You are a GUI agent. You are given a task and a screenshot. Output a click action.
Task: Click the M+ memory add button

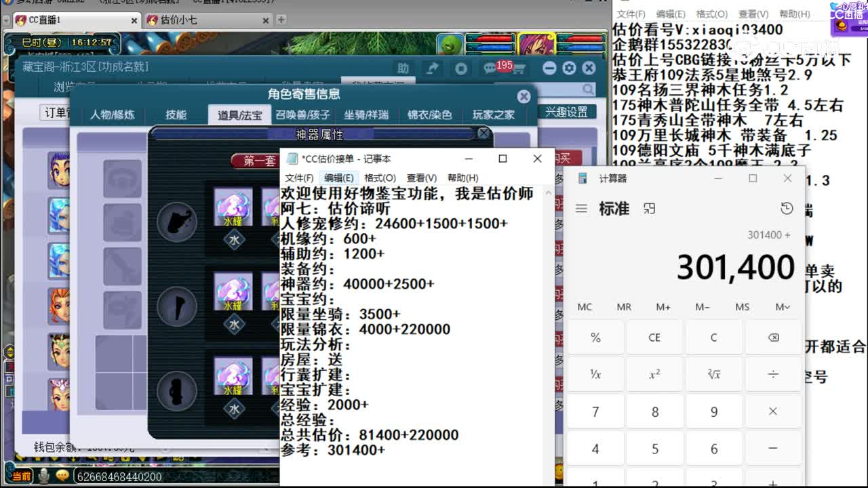click(x=663, y=307)
